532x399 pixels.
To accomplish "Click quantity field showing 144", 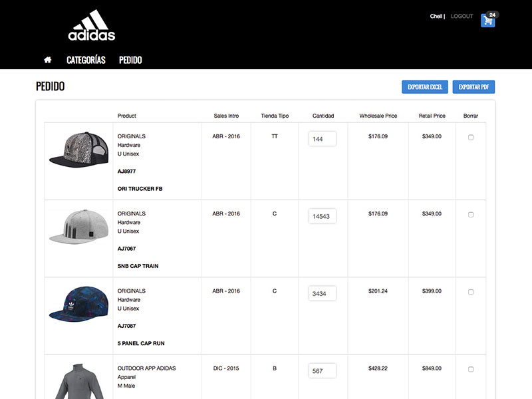I will coord(323,139).
